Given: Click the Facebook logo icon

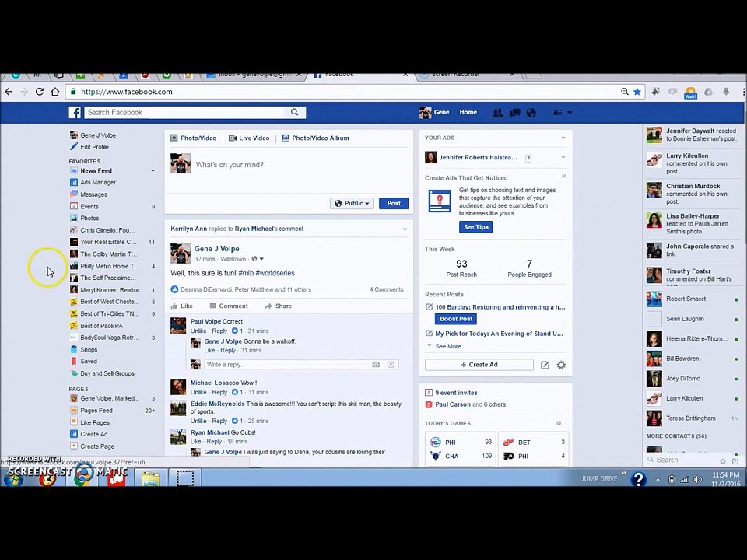Looking at the screenshot, I should (x=75, y=112).
